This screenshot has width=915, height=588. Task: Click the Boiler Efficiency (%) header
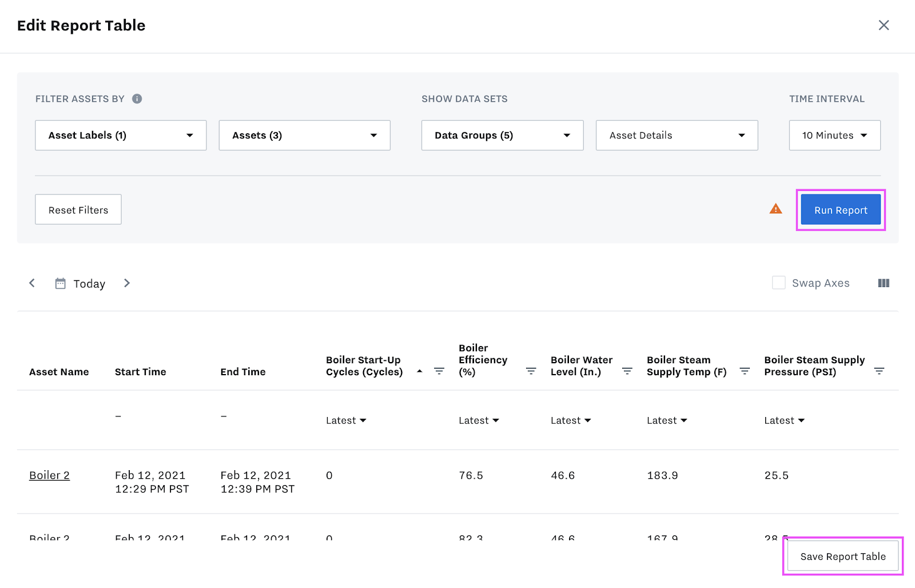click(x=483, y=360)
